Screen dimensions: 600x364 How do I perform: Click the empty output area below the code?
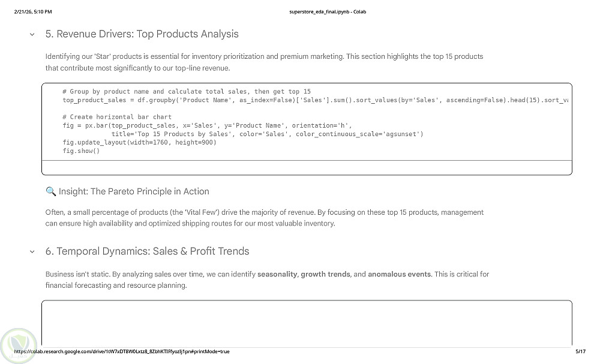tap(307, 167)
